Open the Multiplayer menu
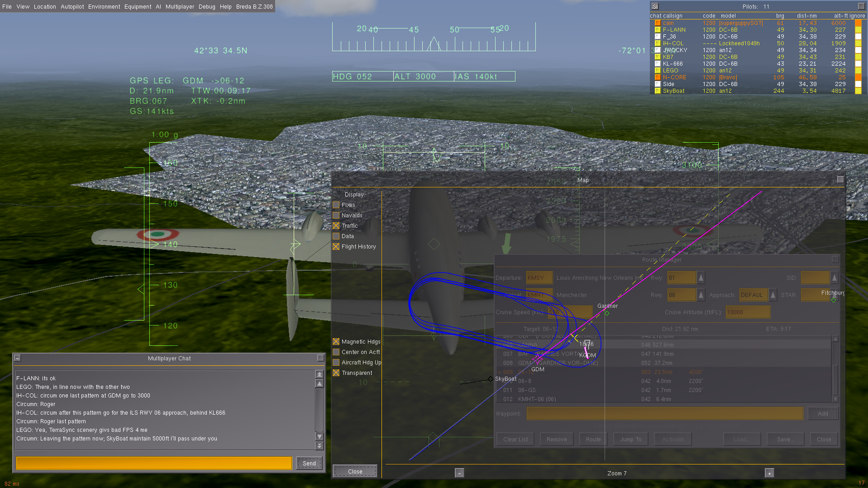Screen dimensions: 868x488 (x=180, y=6)
